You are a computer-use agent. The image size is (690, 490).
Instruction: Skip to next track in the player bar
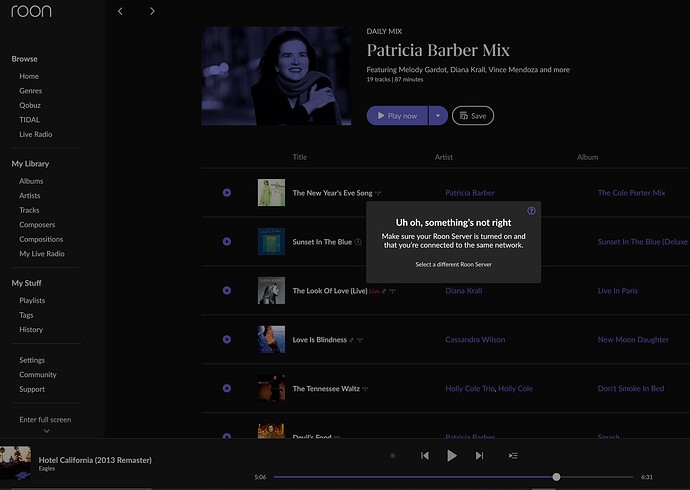coord(479,456)
